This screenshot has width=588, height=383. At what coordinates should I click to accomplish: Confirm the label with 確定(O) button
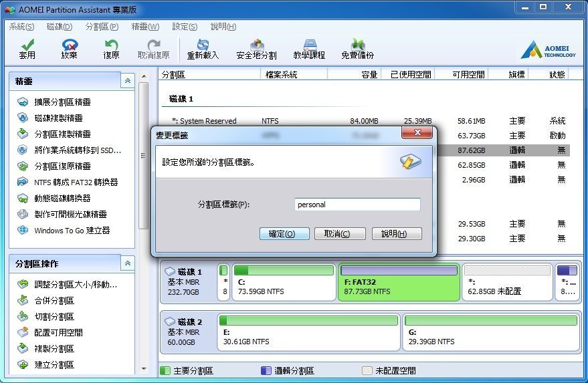tap(284, 234)
